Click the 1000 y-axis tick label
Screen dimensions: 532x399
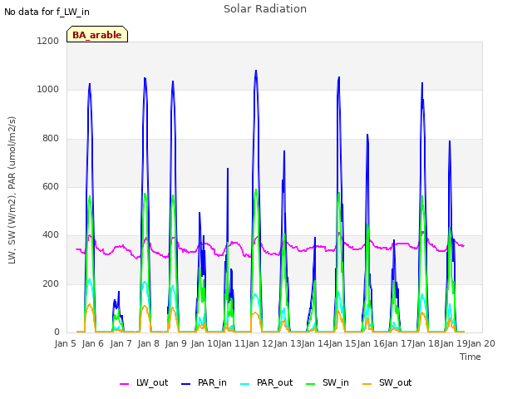tap(48, 89)
